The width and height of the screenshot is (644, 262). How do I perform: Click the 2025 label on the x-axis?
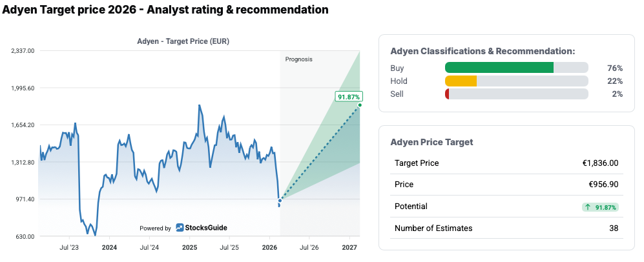click(189, 248)
